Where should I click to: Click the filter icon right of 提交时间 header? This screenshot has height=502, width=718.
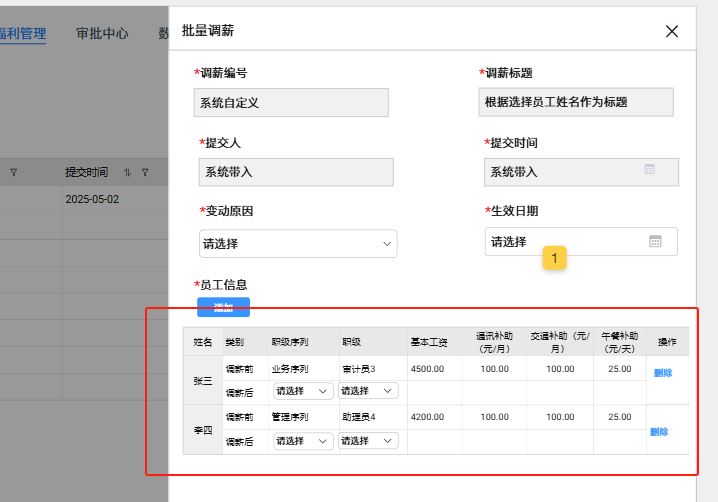145,172
